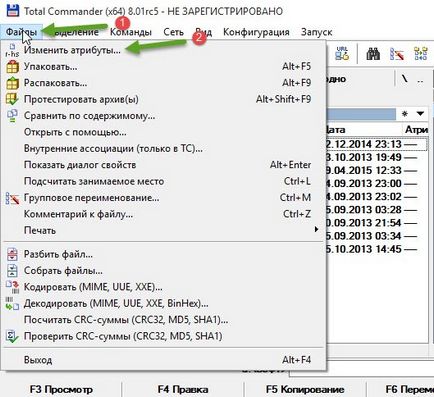The width and height of the screenshot is (434, 397).
Task: Click the Декодировать decode icon
Action: pyautogui.click(x=12, y=304)
